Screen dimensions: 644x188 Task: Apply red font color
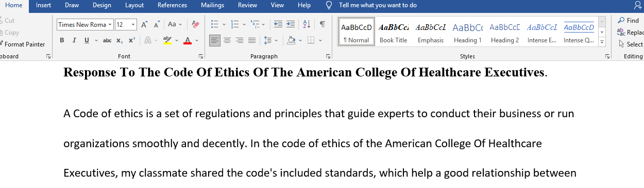[x=188, y=40]
